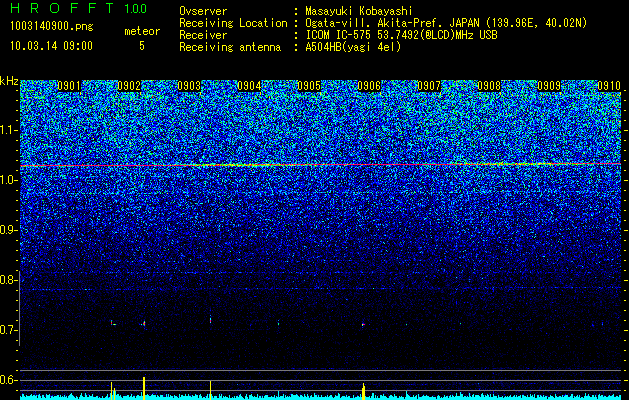Click the 0.7 frequency axis label
The width and height of the screenshot is (629, 400).
(8, 330)
